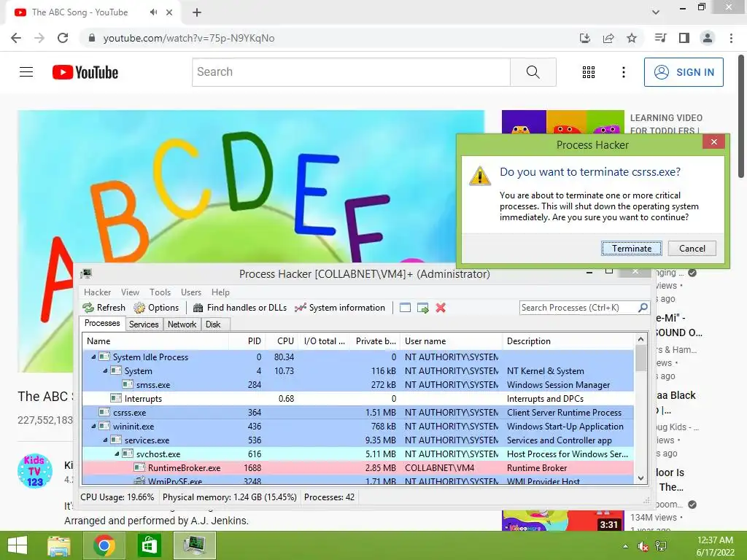Click the YouTube logo
This screenshot has width=747, height=560.
[85, 72]
